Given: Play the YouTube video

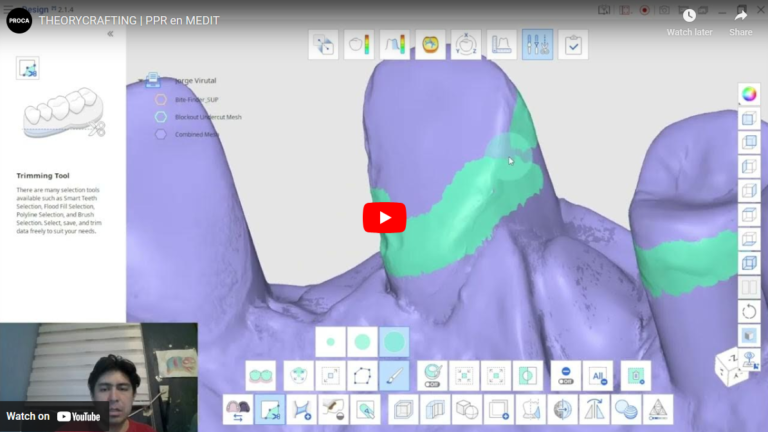Looking at the screenshot, I should coord(384,217).
